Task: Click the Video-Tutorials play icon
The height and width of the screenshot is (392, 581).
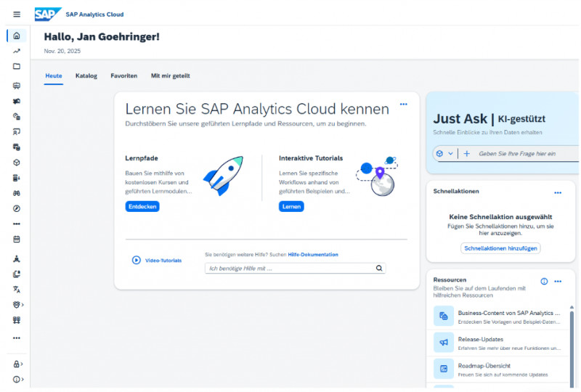Action: click(136, 260)
